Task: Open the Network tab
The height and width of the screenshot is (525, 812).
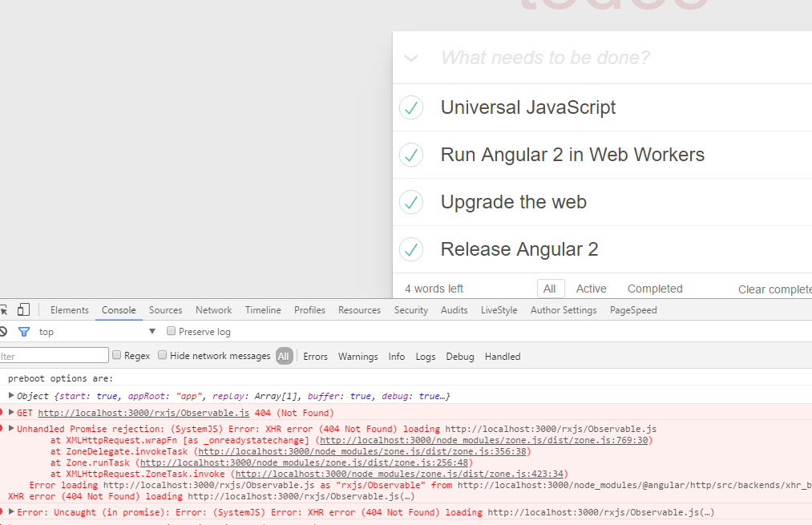Action: (213, 310)
